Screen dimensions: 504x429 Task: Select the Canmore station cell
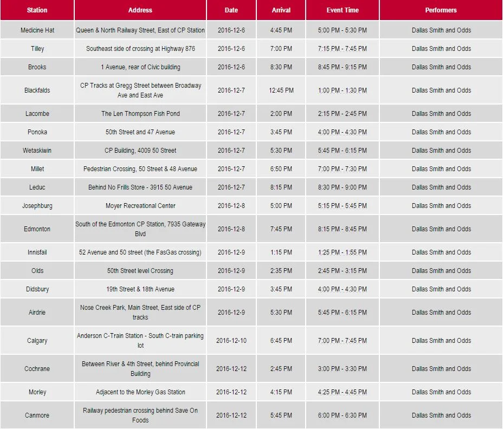(37, 415)
